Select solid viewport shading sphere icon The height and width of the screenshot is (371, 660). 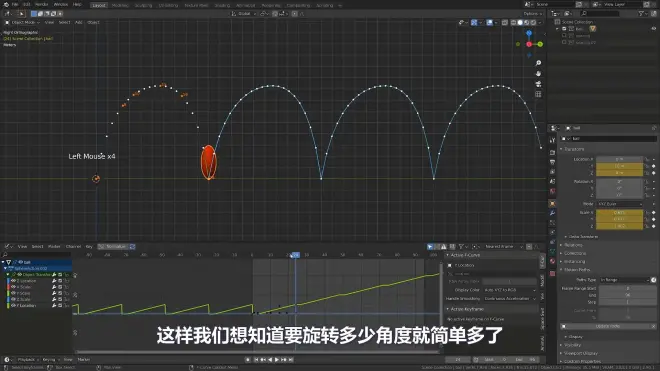[x=520, y=22]
